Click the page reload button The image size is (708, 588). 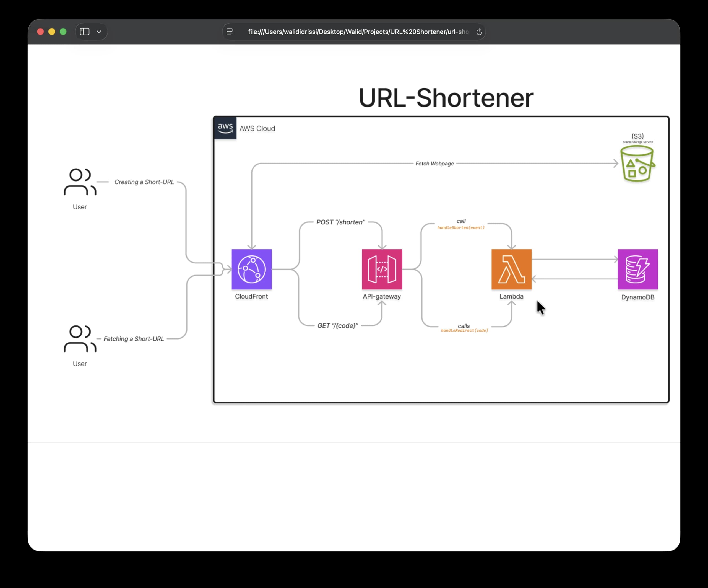click(x=479, y=32)
